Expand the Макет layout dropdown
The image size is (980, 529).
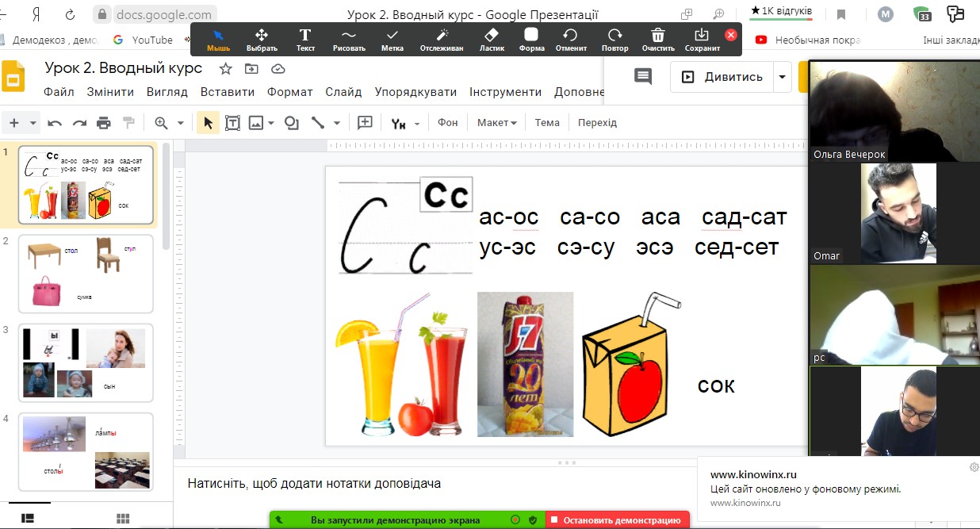(496, 122)
